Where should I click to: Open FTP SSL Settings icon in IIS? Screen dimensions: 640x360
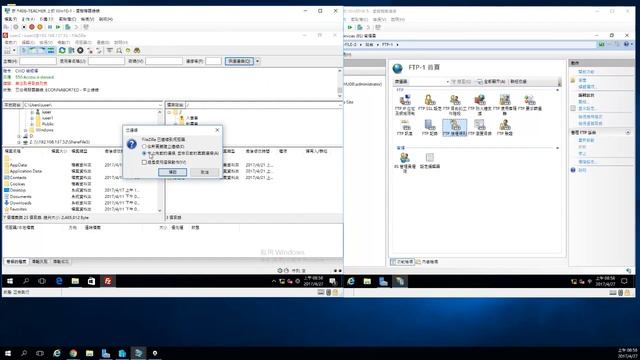tap(429, 103)
